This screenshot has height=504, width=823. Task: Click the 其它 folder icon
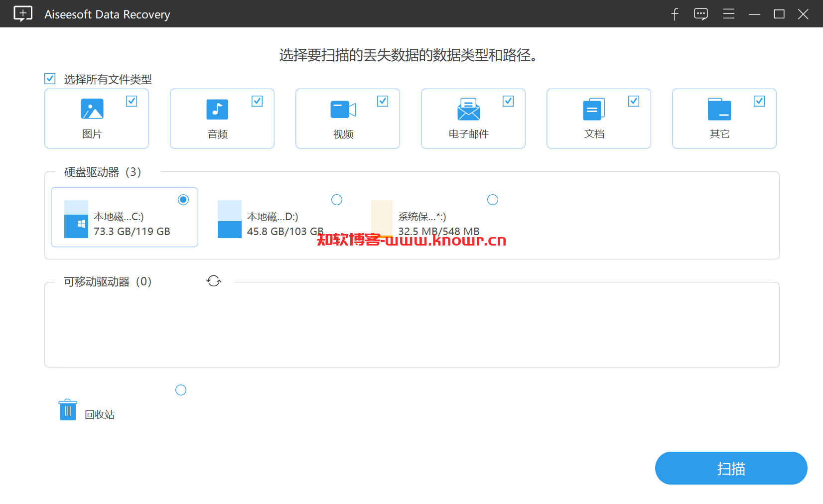pos(719,109)
